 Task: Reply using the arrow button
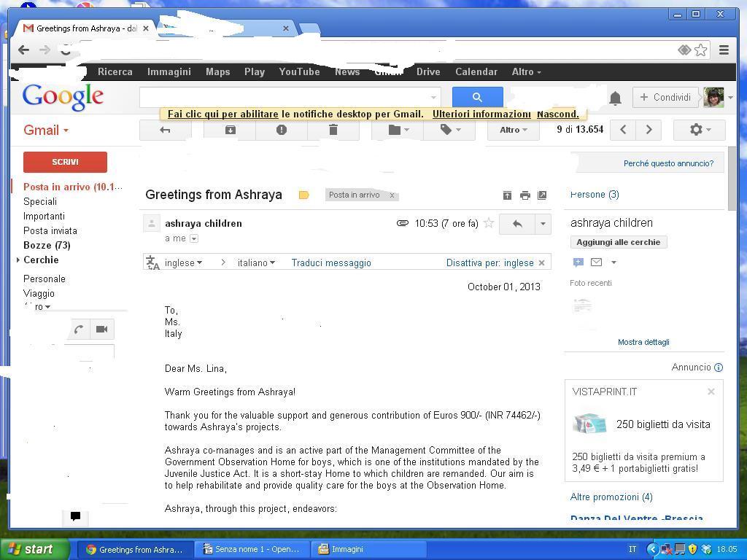tap(517, 224)
